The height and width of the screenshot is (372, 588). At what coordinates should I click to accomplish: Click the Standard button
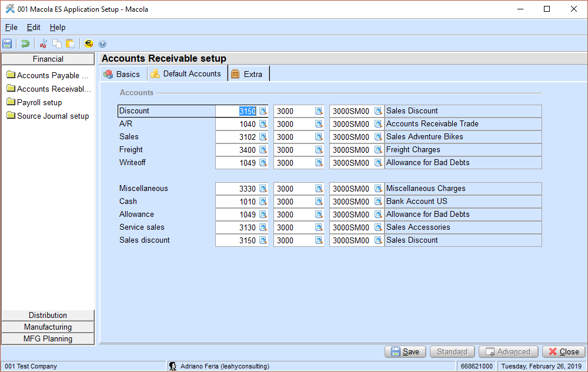(x=452, y=352)
